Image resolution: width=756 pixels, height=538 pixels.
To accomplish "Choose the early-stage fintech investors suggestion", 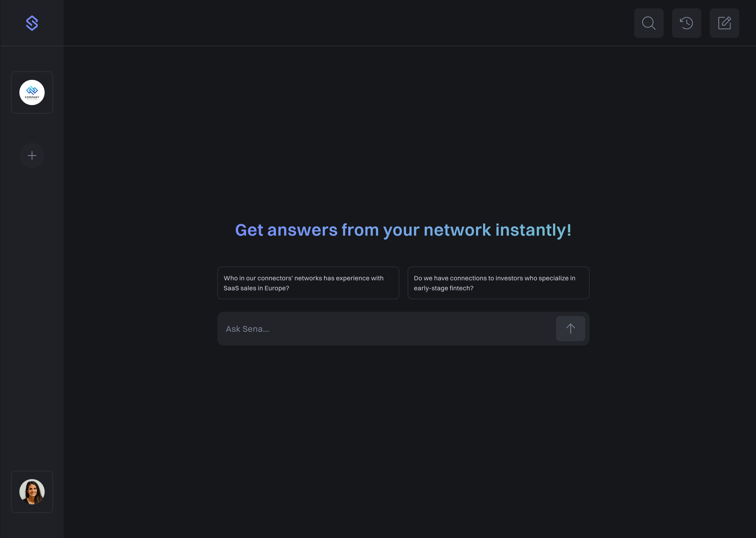I will [x=498, y=283].
